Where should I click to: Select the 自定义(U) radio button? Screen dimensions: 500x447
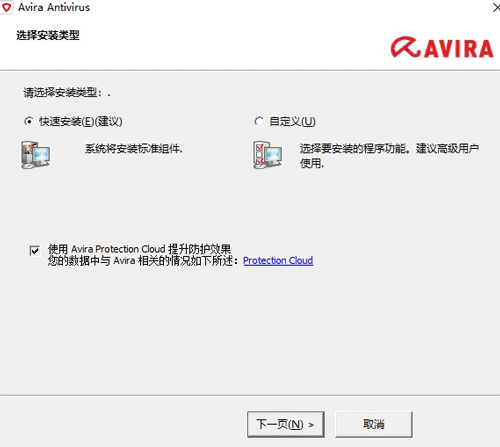tap(259, 122)
